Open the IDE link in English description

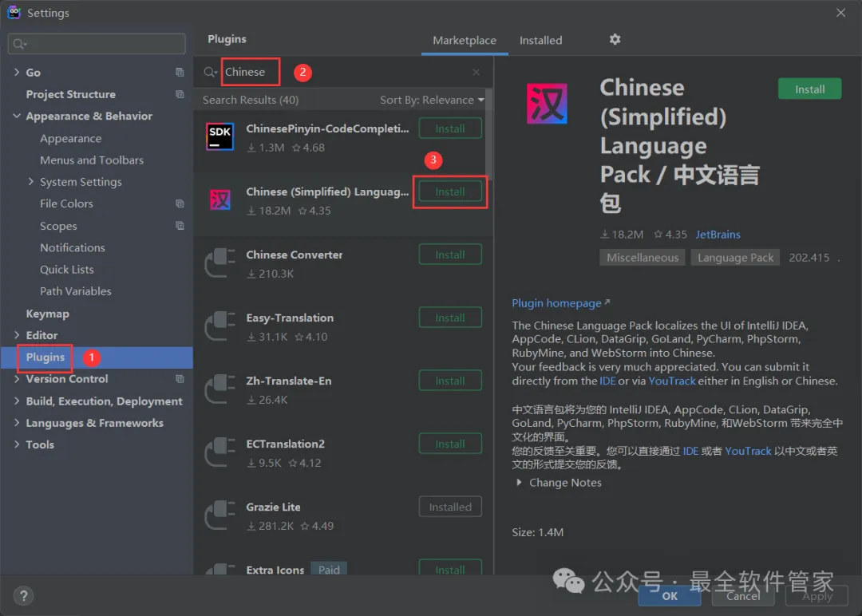(x=607, y=381)
